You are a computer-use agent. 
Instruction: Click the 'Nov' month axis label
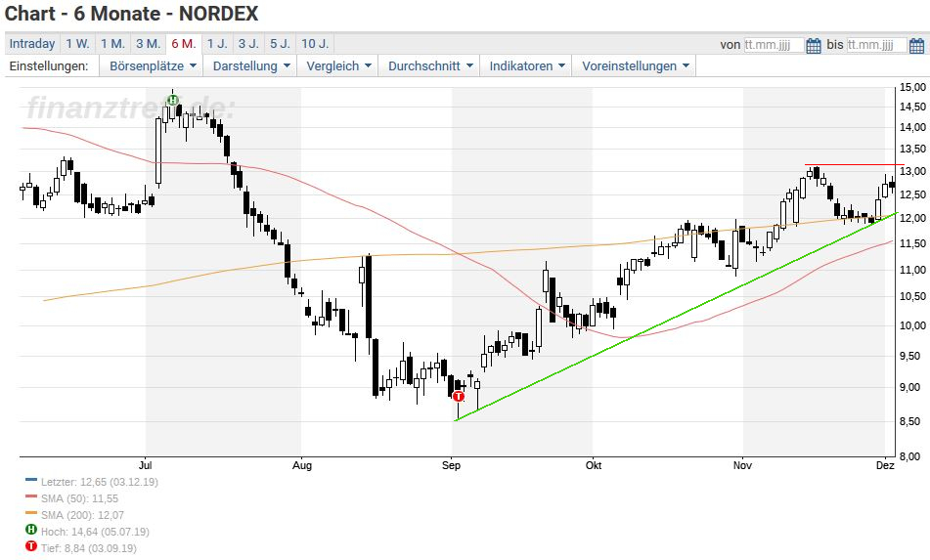pos(742,466)
